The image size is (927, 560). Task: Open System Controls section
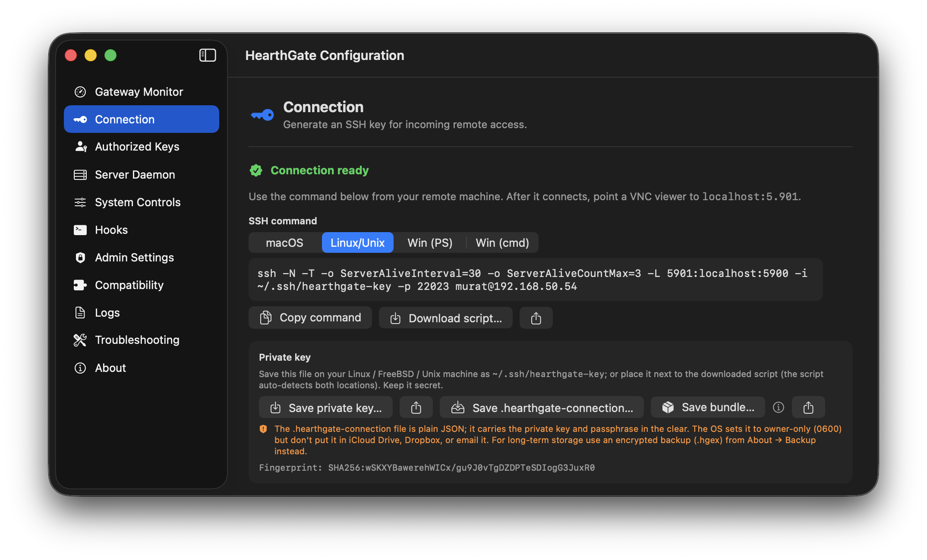pos(141,202)
